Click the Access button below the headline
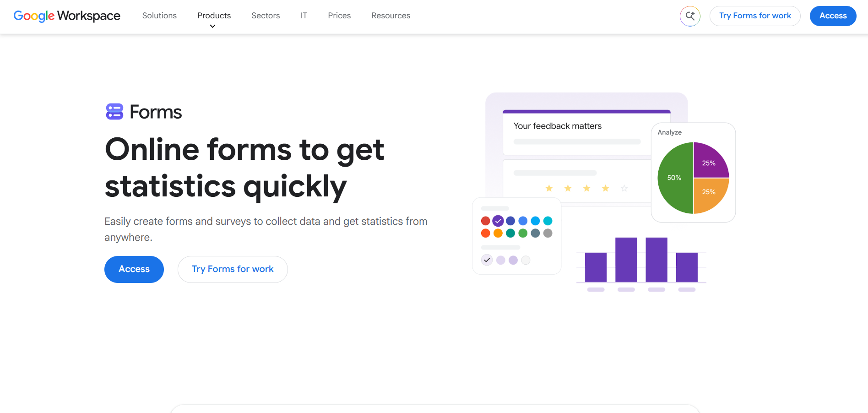Viewport: 868px width, 413px height. click(134, 269)
